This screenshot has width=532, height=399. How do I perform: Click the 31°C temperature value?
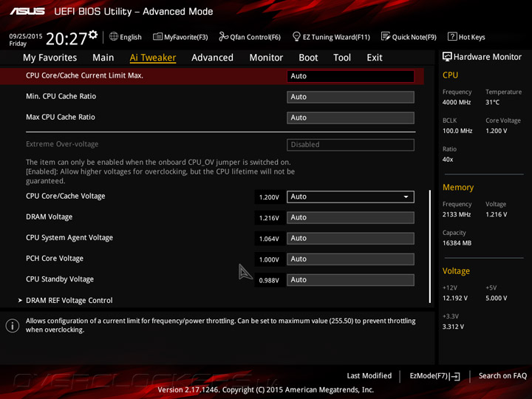click(x=492, y=102)
